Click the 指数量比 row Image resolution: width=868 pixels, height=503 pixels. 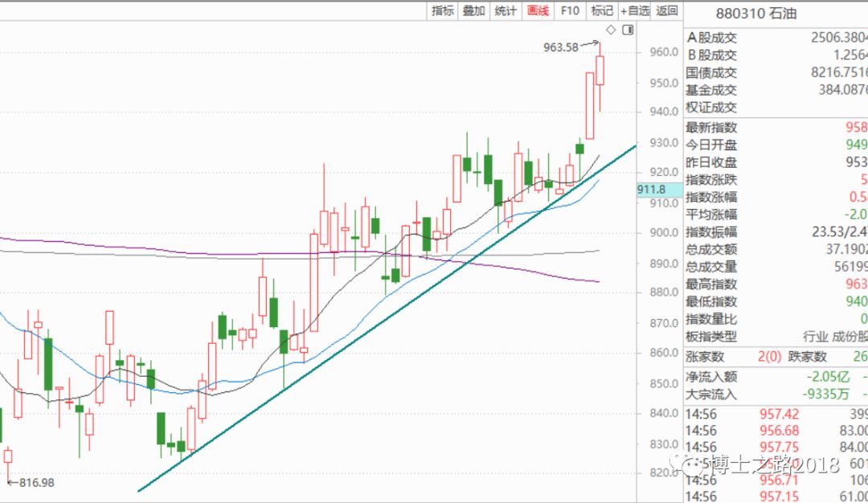point(776,319)
